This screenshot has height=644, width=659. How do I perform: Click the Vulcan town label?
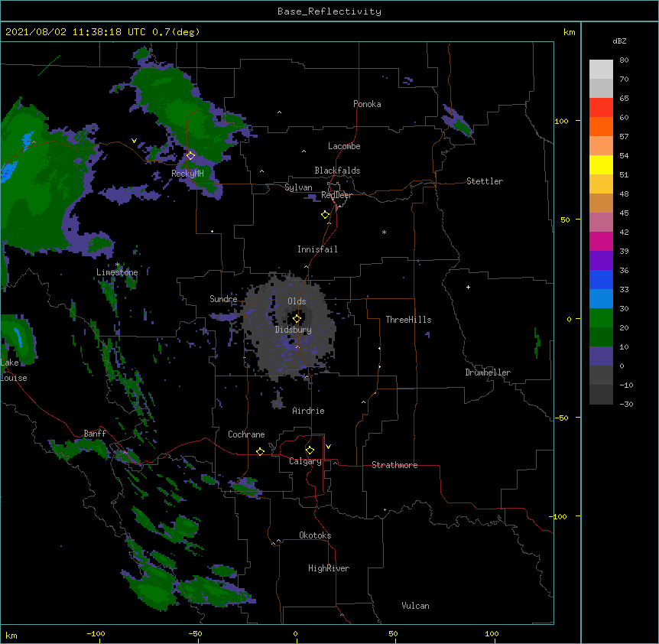click(x=415, y=606)
